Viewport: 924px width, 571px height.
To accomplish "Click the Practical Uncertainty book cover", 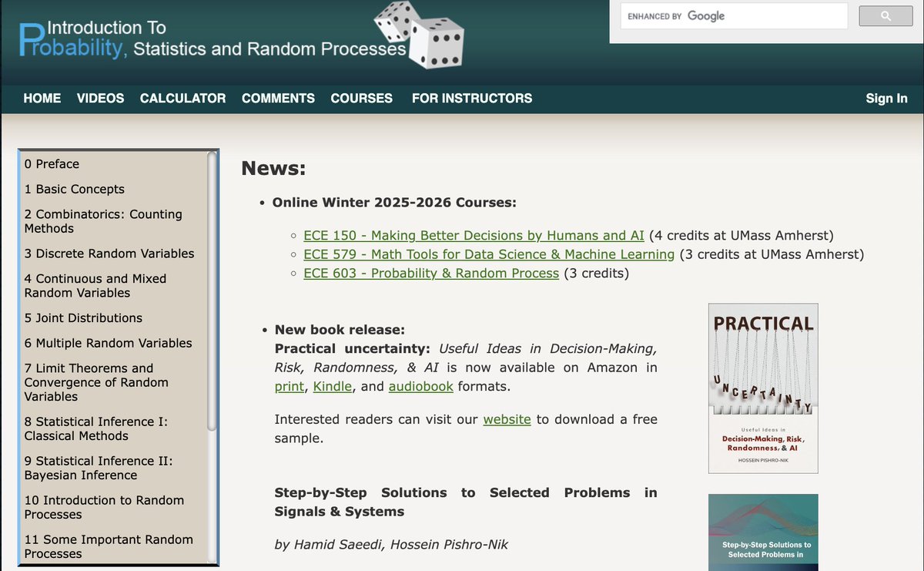I will [763, 388].
